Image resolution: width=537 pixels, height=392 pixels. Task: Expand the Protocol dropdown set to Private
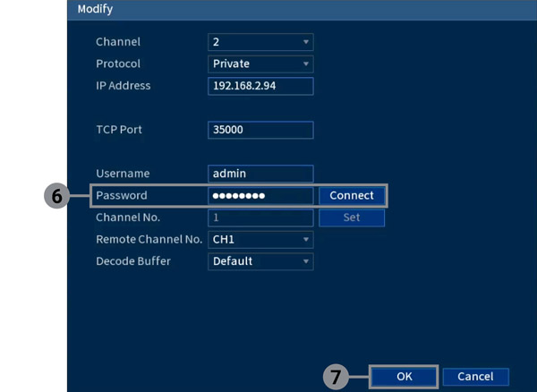pos(260,64)
